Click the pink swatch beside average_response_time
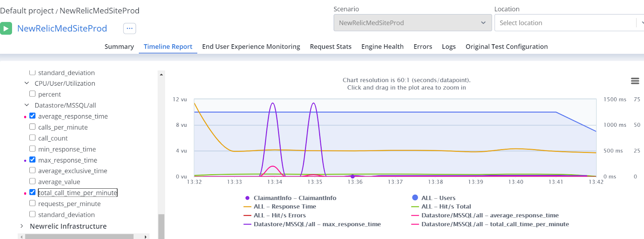 coord(25,117)
